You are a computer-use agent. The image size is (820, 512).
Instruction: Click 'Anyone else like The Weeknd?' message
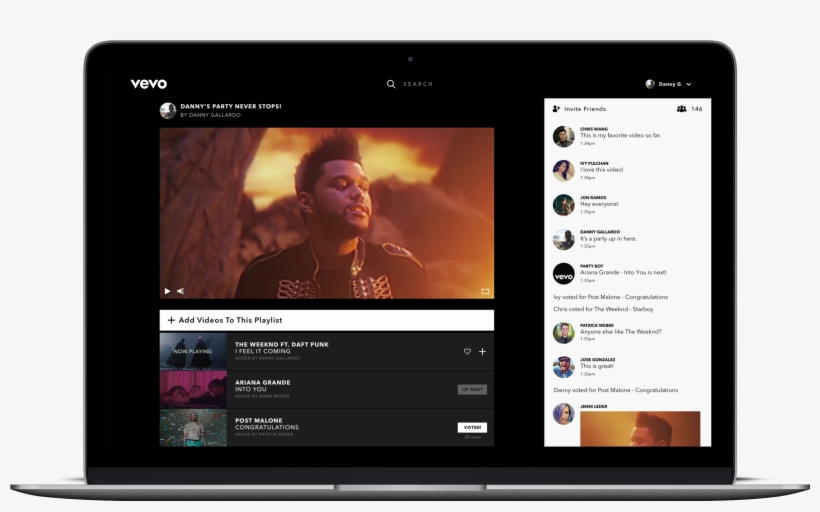[621, 332]
